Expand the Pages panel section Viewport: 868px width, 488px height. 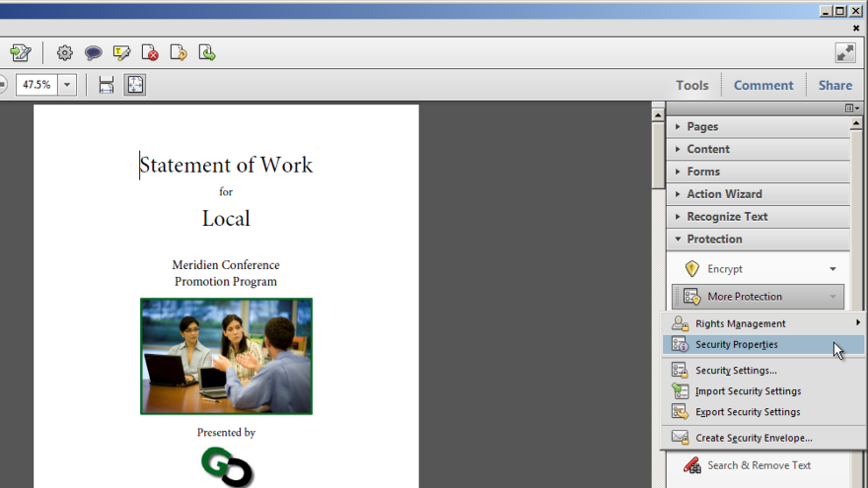(x=758, y=127)
